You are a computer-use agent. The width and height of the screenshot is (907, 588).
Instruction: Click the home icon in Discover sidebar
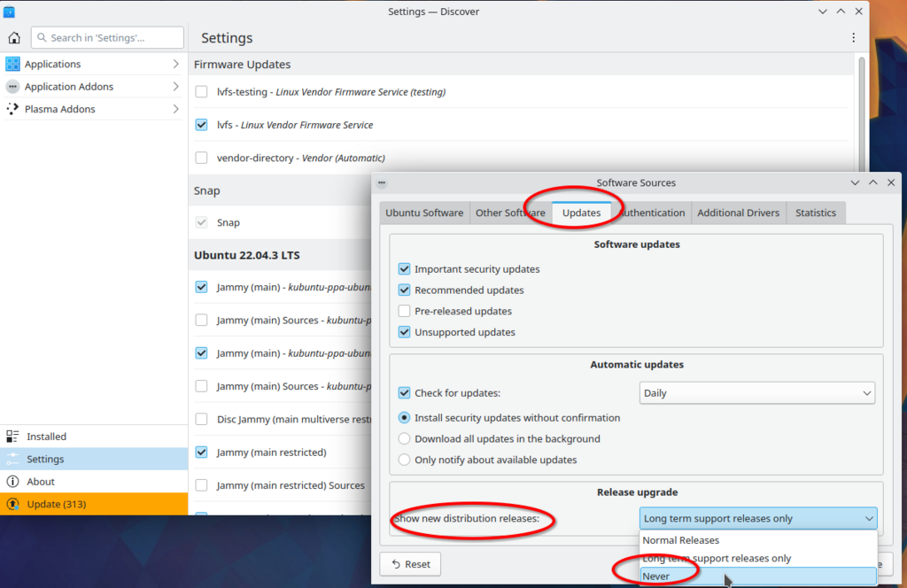[14, 38]
